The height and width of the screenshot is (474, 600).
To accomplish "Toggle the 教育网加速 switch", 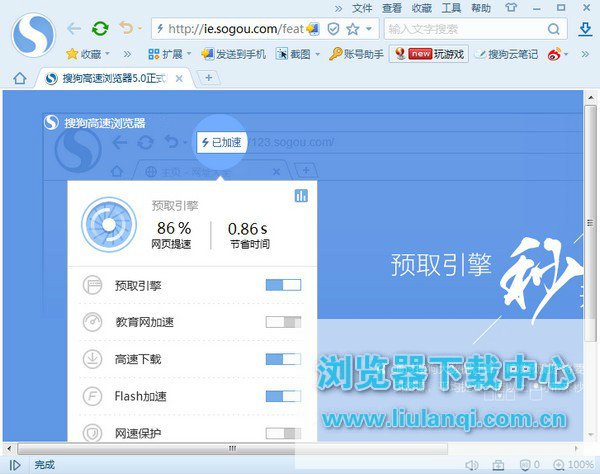I will [283, 322].
